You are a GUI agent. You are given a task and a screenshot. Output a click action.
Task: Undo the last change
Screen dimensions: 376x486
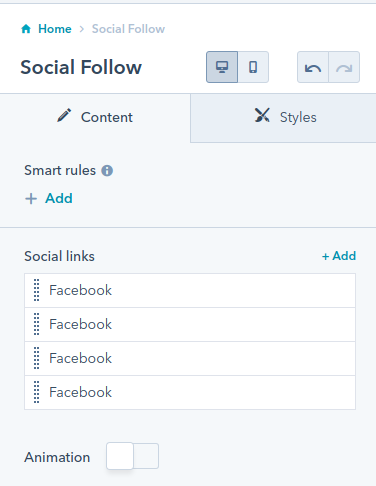point(313,67)
